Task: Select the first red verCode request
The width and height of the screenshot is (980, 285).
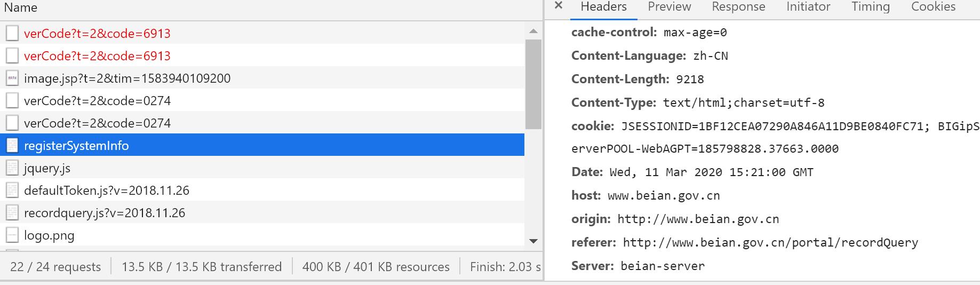Action: [97, 34]
